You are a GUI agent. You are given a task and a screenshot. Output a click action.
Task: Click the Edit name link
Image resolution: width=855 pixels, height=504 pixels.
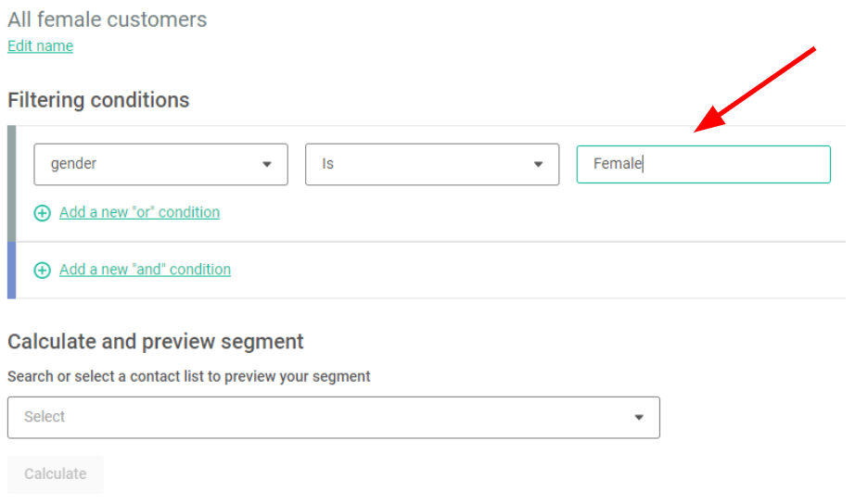coord(40,46)
